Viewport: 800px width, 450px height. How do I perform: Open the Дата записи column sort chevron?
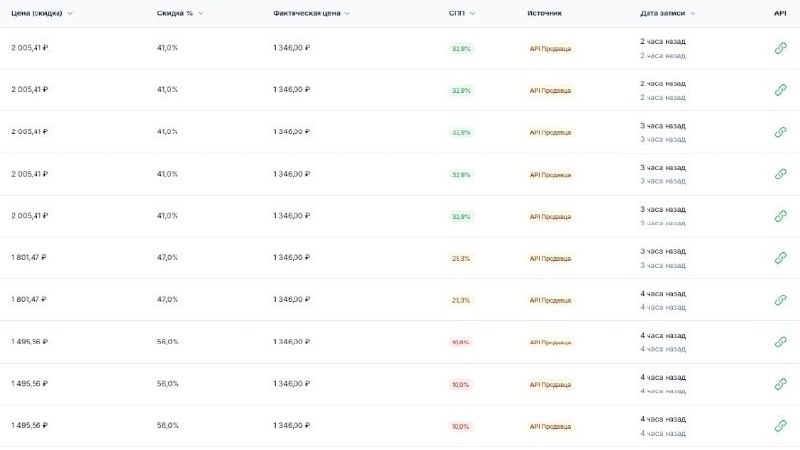click(692, 13)
